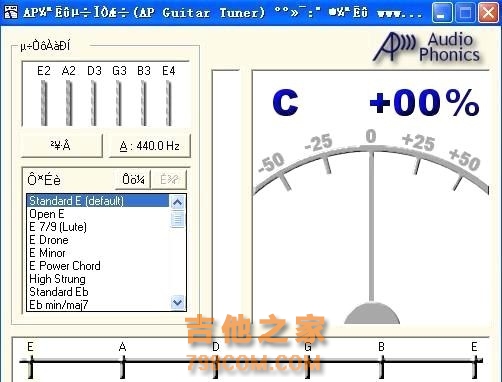
Task: Click the application icon in title bar
Action: coord(11,12)
